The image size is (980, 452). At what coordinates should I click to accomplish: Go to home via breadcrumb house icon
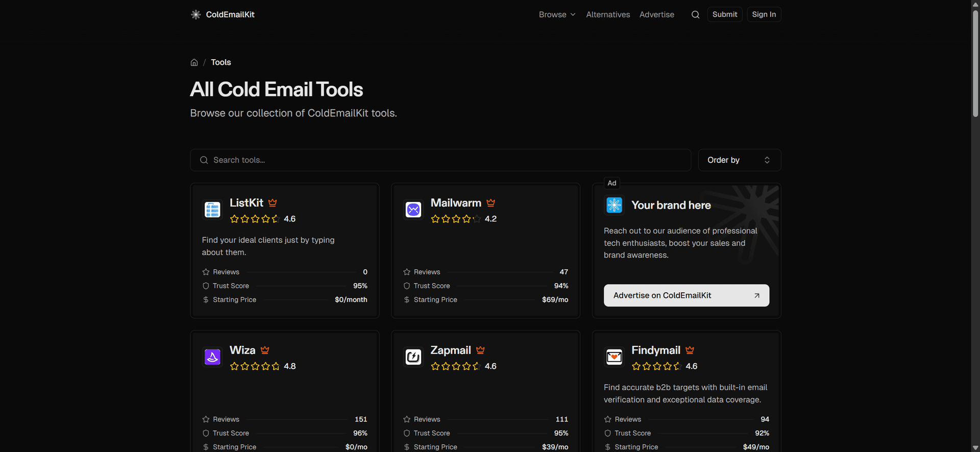tap(194, 62)
